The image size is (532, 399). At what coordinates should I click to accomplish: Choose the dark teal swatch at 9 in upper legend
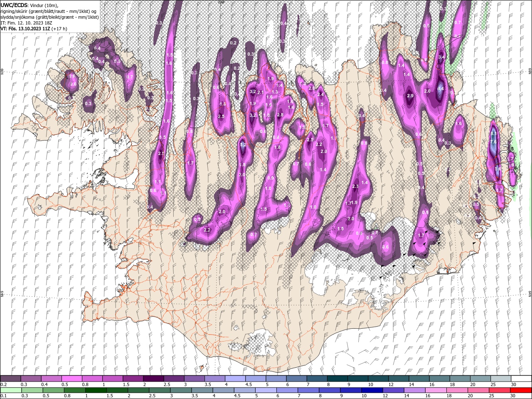357,378
